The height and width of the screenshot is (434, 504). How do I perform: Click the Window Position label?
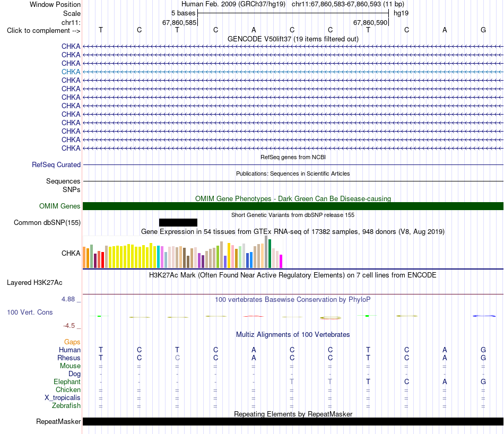pyautogui.click(x=55, y=4)
